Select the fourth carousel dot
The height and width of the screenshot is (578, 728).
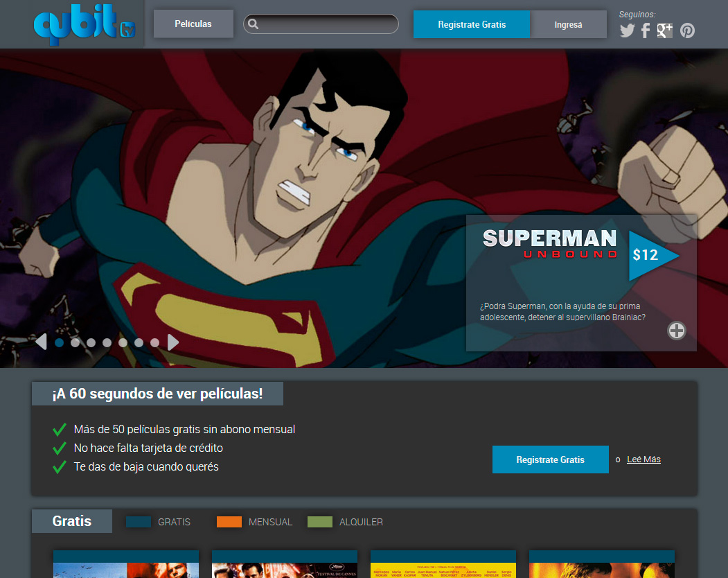click(x=107, y=342)
